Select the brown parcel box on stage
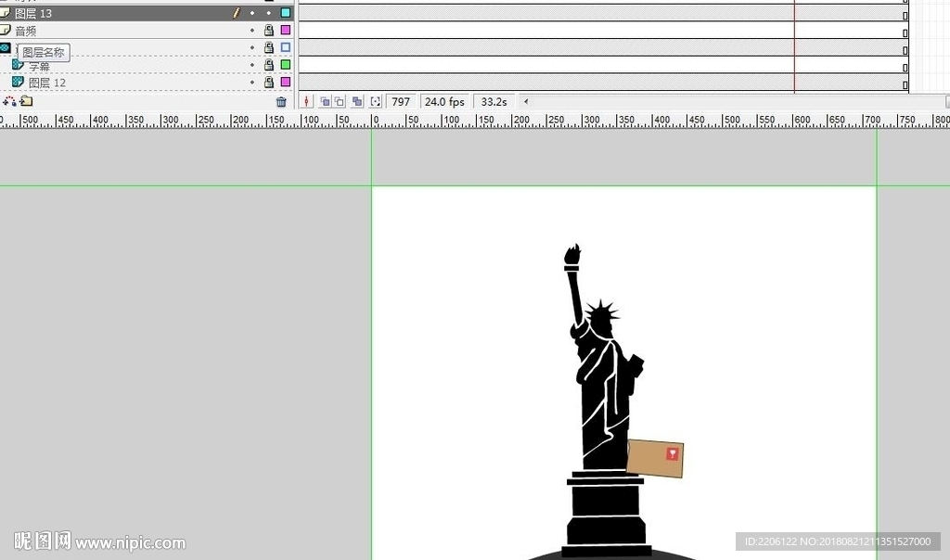Image resolution: width=950 pixels, height=560 pixels. (x=655, y=458)
